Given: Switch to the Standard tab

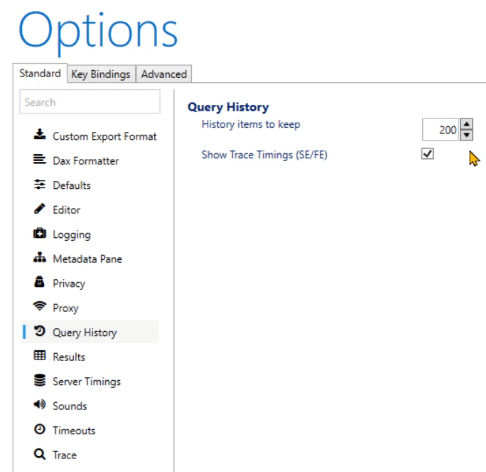Looking at the screenshot, I should pyautogui.click(x=40, y=73).
